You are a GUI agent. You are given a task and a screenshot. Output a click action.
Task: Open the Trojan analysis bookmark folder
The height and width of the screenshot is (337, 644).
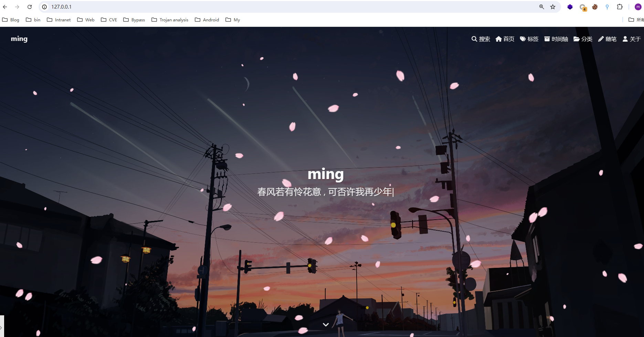point(170,20)
